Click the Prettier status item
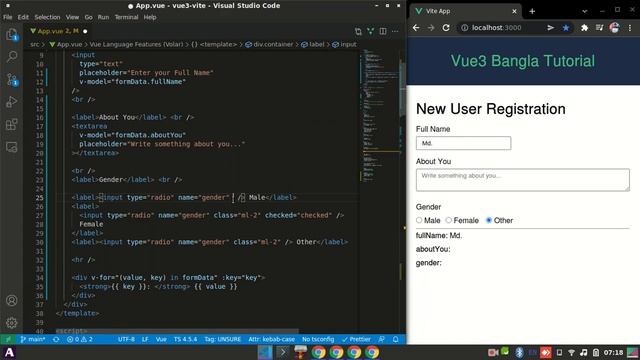 point(356,339)
